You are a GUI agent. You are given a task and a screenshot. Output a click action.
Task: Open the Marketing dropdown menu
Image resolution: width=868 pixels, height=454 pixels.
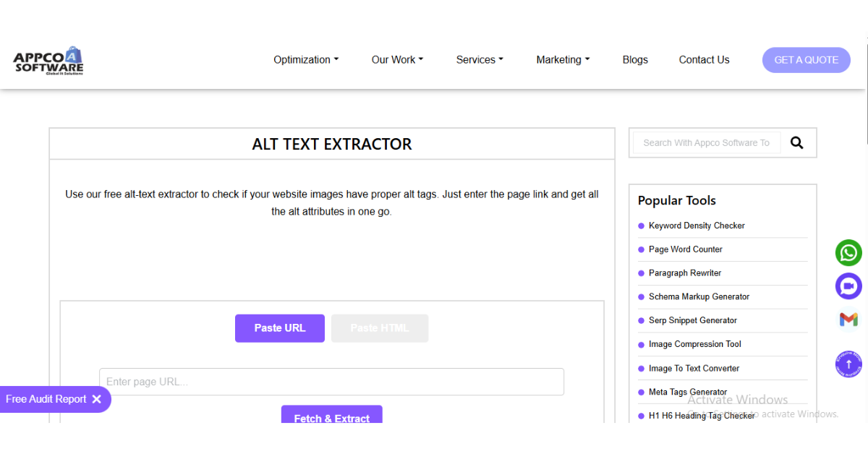563,60
